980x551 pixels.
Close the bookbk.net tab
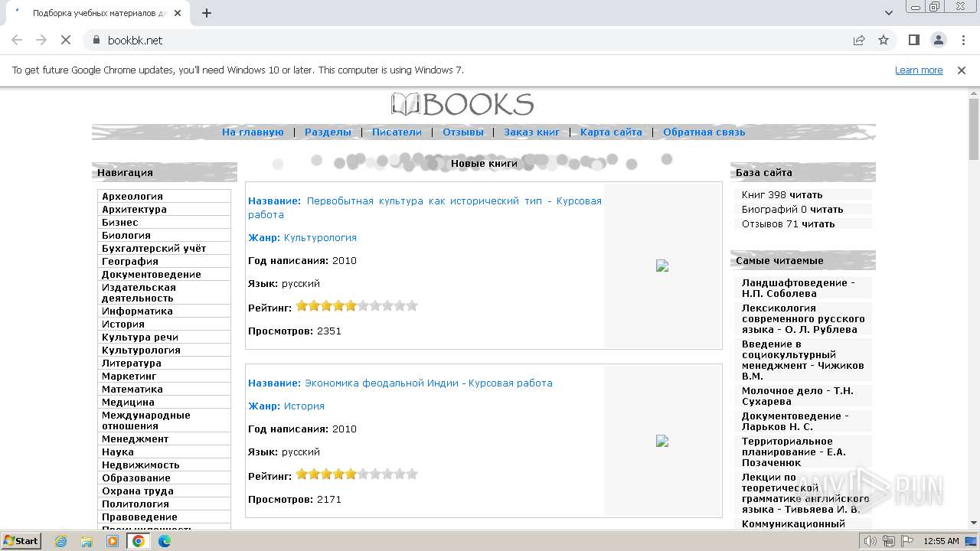(x=178, y=13)
